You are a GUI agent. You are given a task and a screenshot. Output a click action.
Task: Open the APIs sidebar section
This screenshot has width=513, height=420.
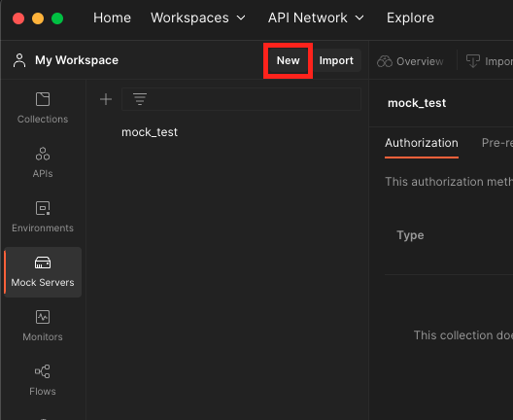point(43,162)
